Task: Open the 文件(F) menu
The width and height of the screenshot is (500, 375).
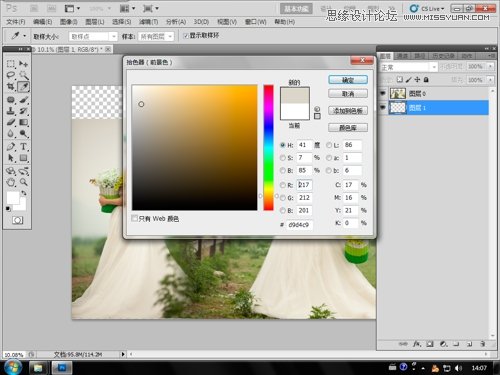Action: 16,22
